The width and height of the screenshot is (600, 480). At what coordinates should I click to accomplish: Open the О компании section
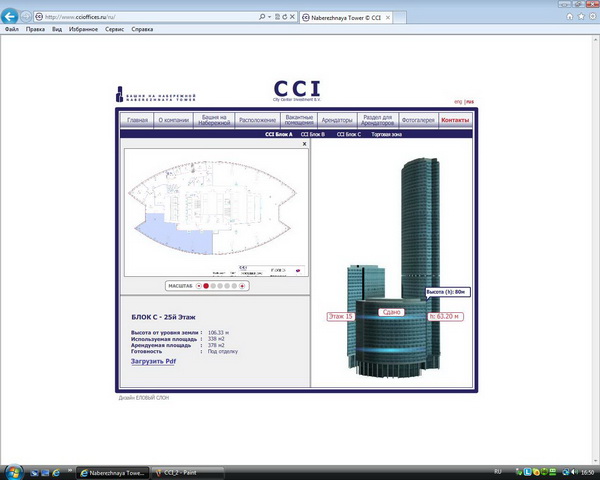(174, 120)
